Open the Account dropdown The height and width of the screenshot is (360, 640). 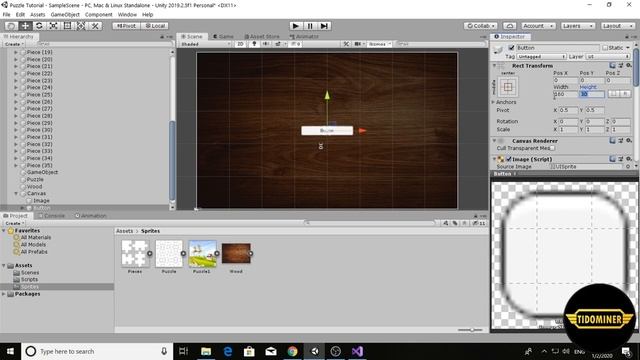[538, 26]
